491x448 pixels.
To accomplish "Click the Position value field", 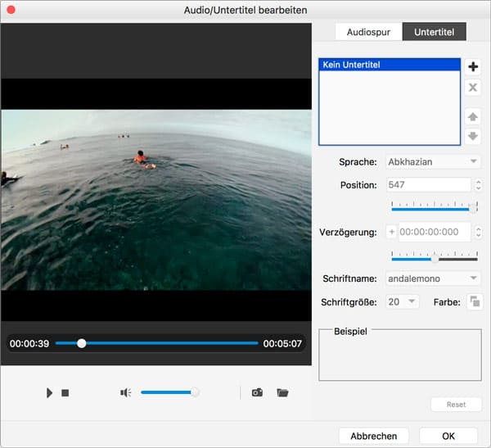I will point(426,185).
